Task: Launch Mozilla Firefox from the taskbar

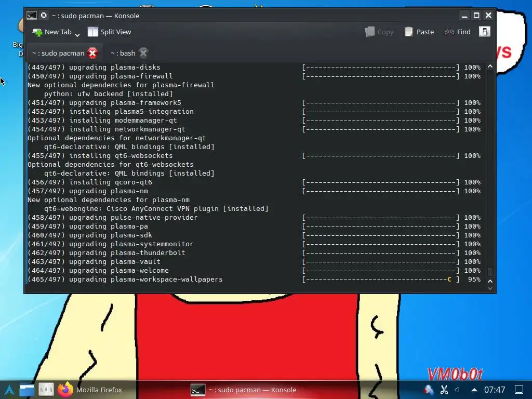Action: point(89,390)
